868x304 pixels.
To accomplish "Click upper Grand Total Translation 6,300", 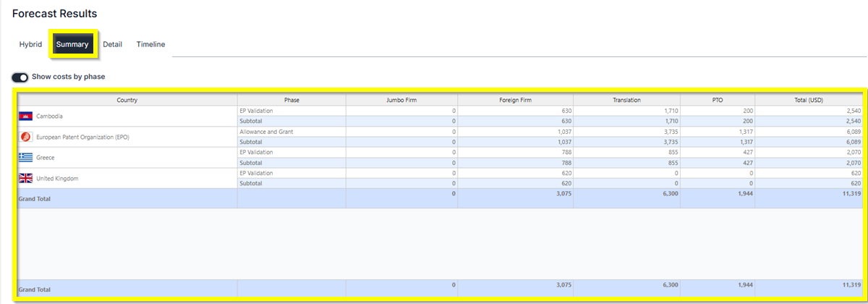I will 669,194.
